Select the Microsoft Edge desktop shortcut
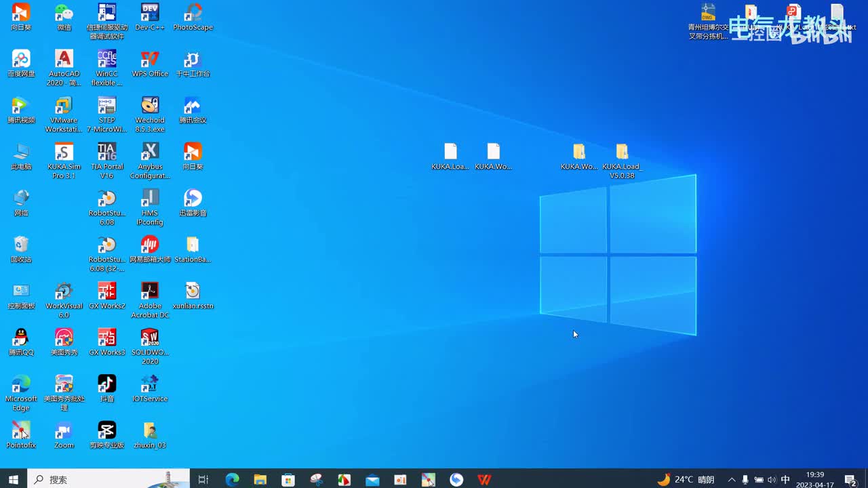The height and width of the screenshot is (488, 868). (x=21, y=393)
